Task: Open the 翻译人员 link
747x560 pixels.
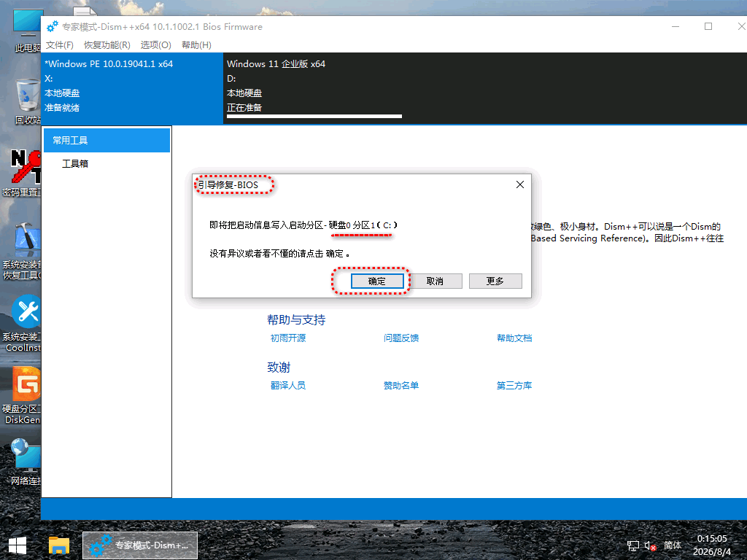Action: tap(288, 385)
